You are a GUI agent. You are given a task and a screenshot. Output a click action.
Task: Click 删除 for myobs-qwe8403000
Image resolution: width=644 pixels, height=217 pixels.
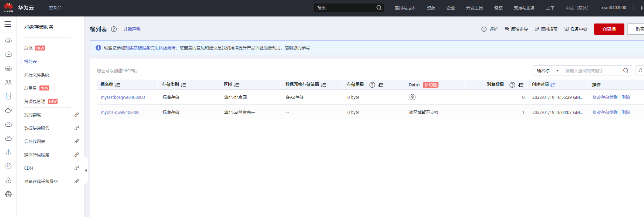[x=626, y=112]
